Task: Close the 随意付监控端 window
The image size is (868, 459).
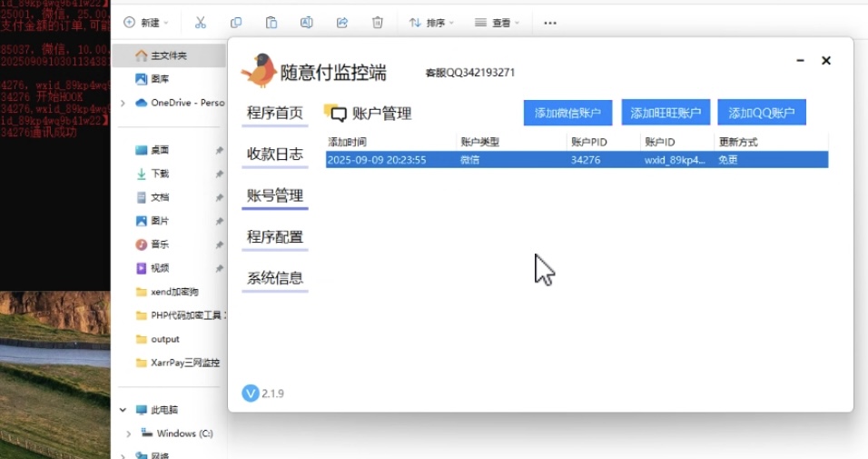Action: pyautogui.click(x=826, y=60)
